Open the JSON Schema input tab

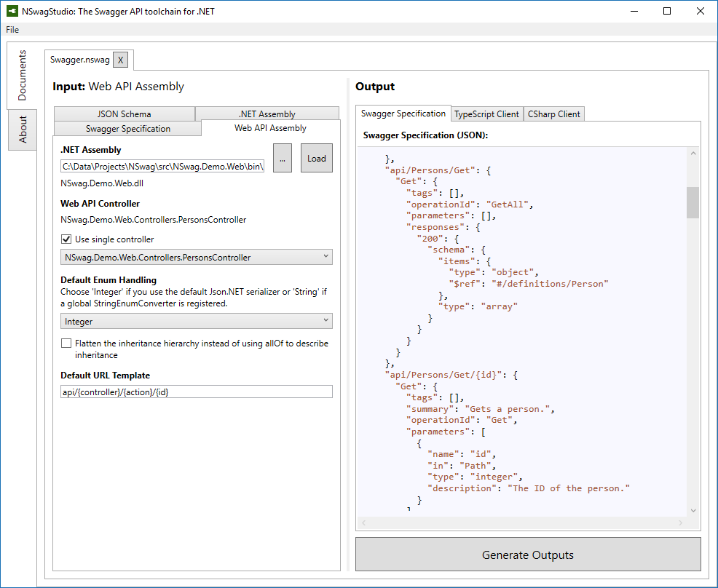click(x=124, y=114)
